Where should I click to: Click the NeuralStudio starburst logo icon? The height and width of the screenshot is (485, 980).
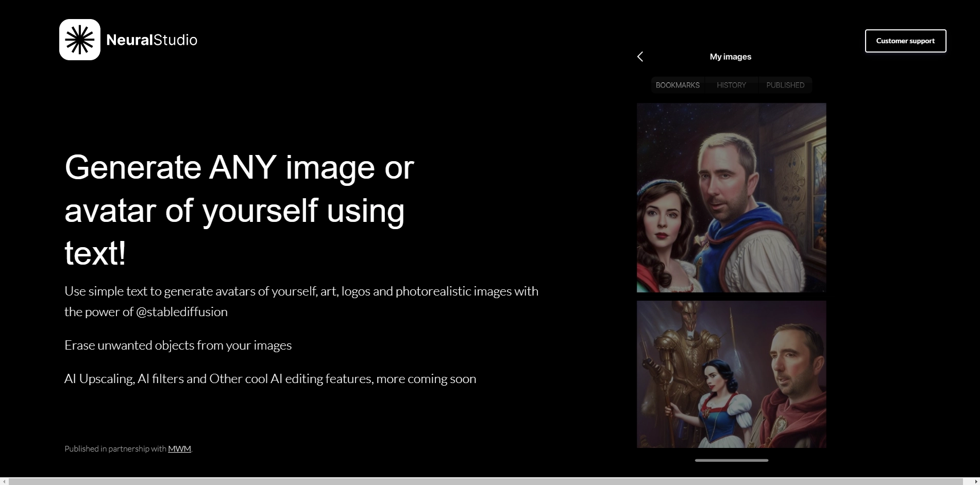(x=80, y=40)
